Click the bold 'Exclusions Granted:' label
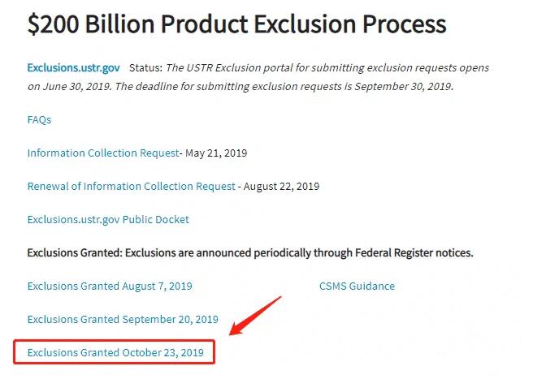Screen dimensions: 533x392 coord(75,252)
